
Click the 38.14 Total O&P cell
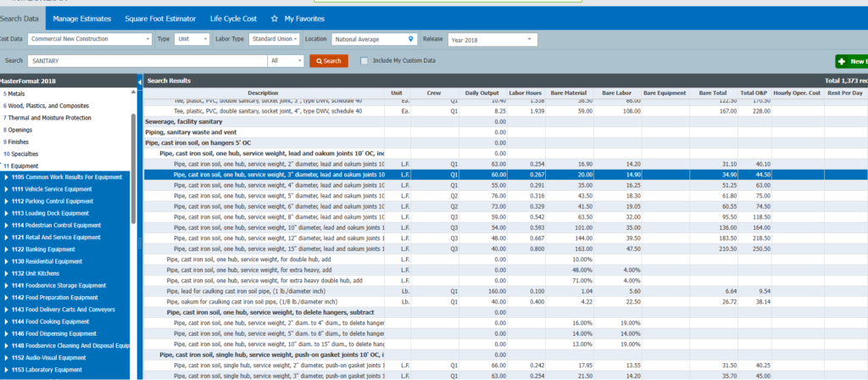click(x=755, y=302)
